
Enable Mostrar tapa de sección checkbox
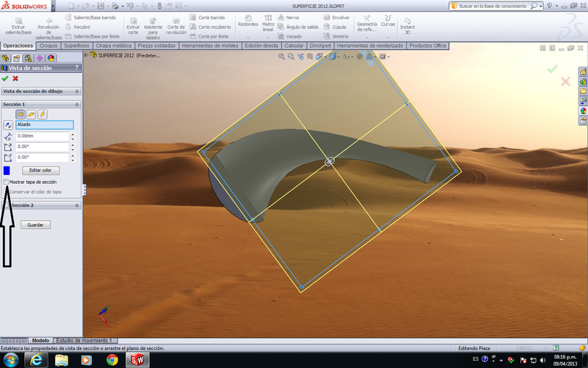pos(6,182)
